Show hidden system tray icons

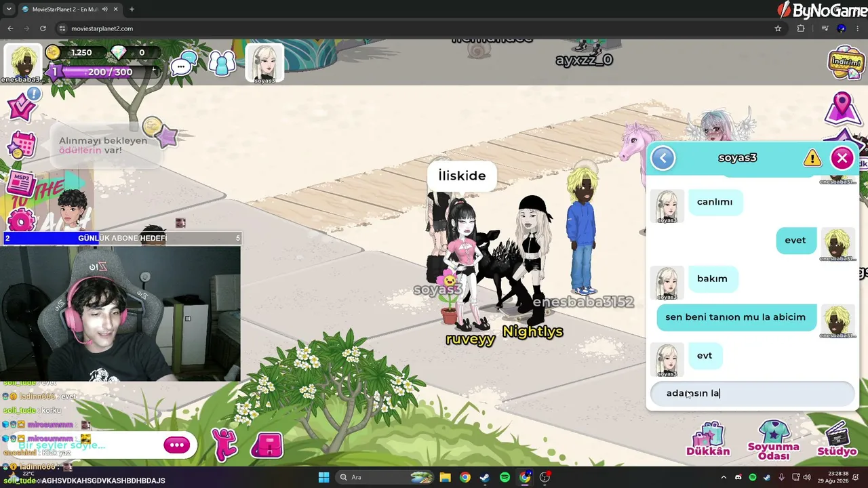[724, 477]
